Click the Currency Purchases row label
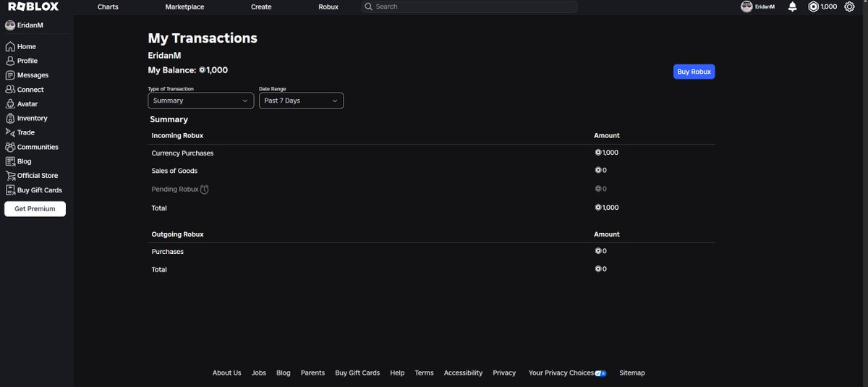The width and height of the screenshot is (868, 387). [182, 153]
